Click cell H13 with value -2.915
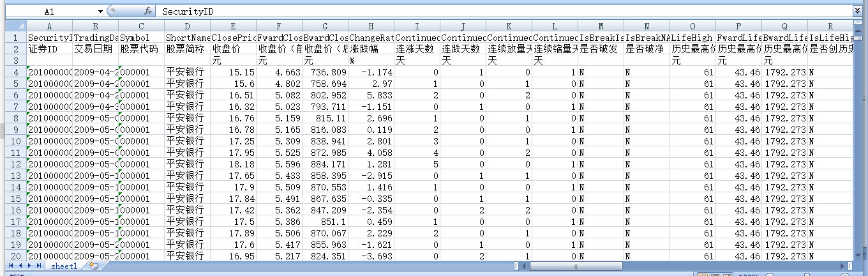Viewport: 868px width, 276px height. tap(371, 176)
